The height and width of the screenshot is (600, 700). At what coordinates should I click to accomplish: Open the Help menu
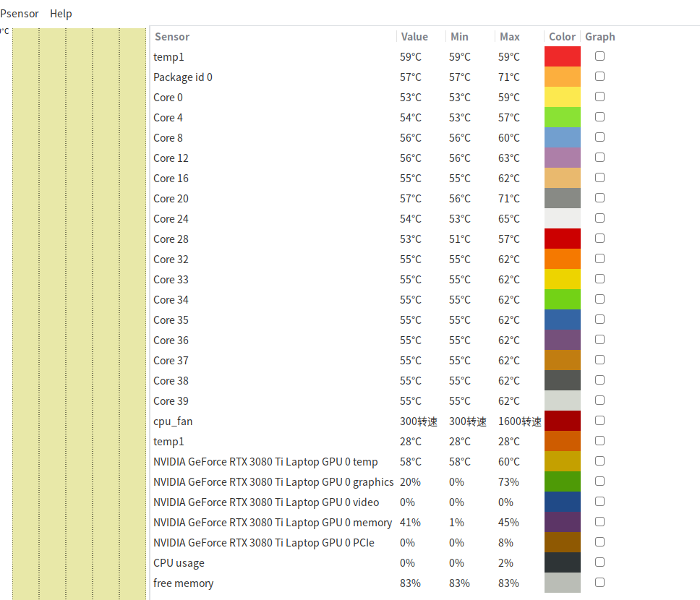point(61,14)
